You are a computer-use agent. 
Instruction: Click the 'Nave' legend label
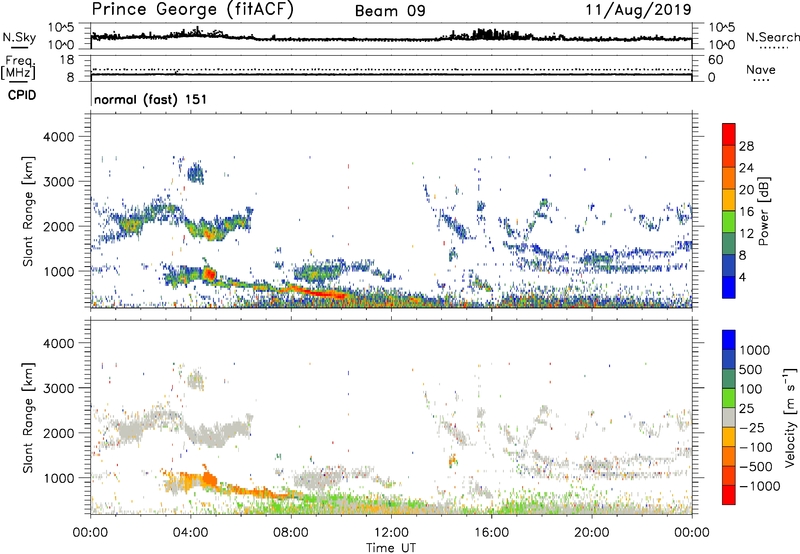coord(761,69)
